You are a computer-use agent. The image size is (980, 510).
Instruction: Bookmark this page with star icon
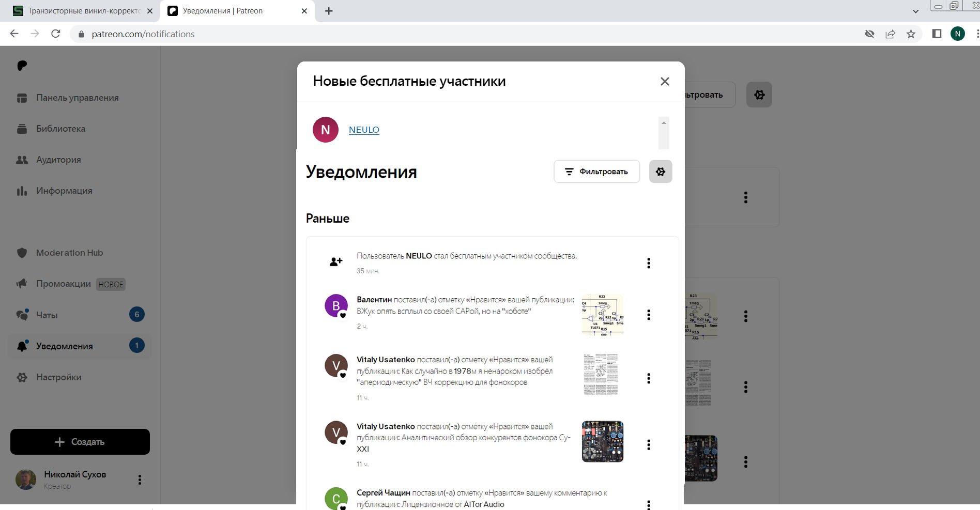(911, 34)
